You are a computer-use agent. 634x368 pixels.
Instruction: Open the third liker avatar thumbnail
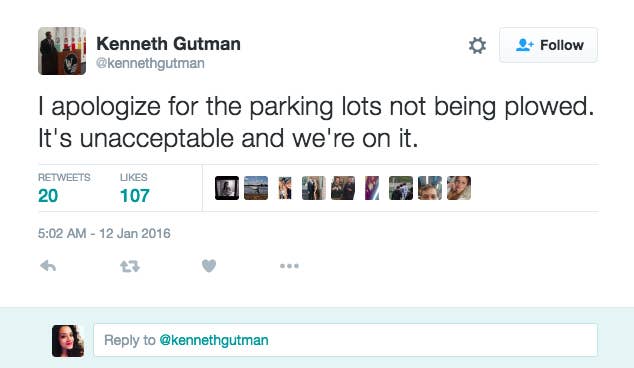pyautogui.click(x=285, y=188)
